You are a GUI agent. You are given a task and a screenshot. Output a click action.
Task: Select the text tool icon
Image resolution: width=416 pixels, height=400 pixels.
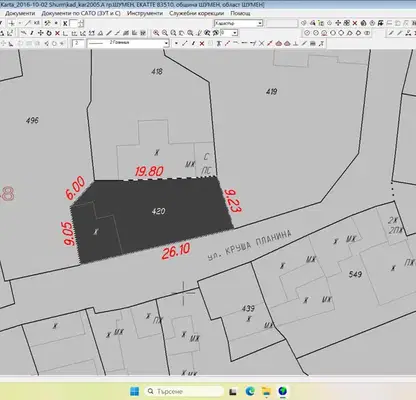(x=219, y=43)
